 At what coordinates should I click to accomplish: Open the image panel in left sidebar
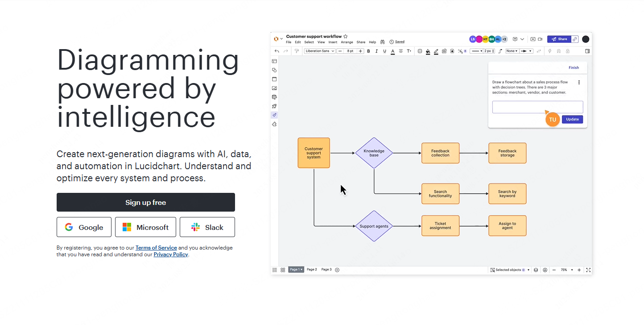(x=274, y=88)
